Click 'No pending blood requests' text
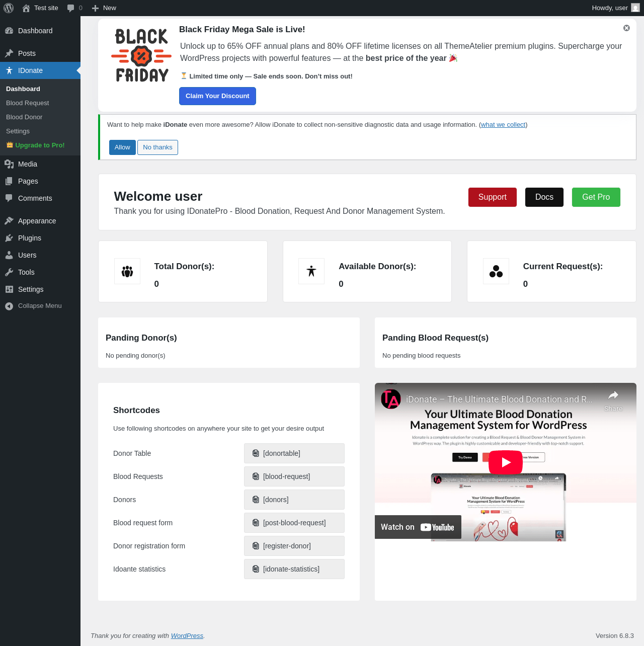Image resolution: width=644 pixels, height=646 pixels. point(421,356)
